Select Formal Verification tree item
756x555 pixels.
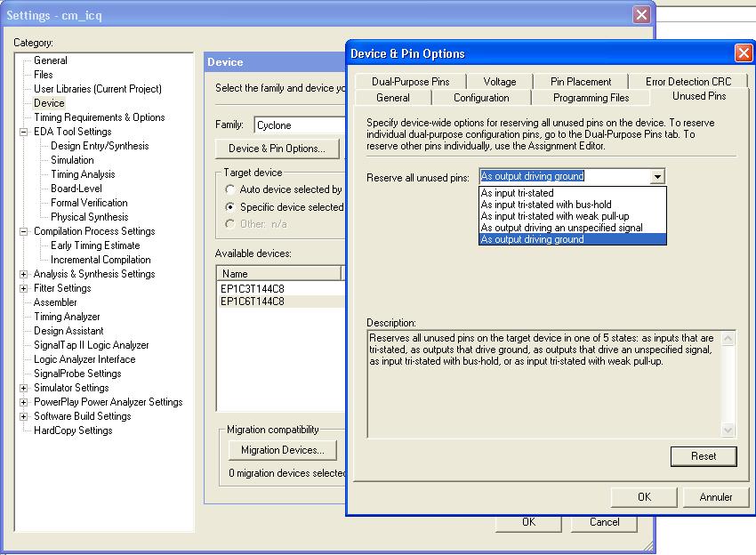click(89, 203)
